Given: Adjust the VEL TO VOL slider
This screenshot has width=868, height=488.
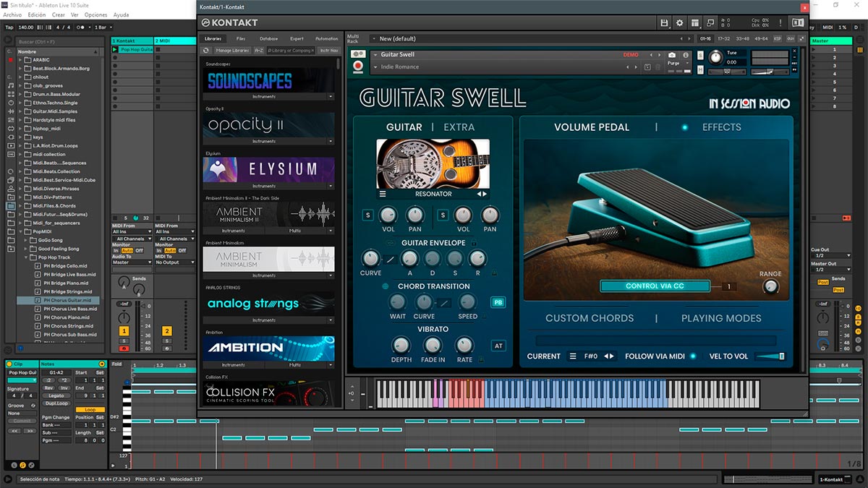Looking at the screenshot, I should click(x=770, y=356).
